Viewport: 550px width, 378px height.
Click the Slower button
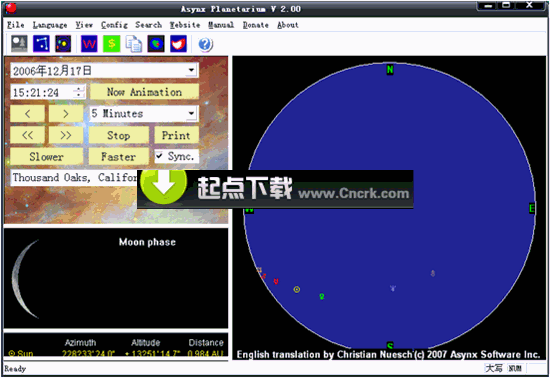tap(46, 156)
